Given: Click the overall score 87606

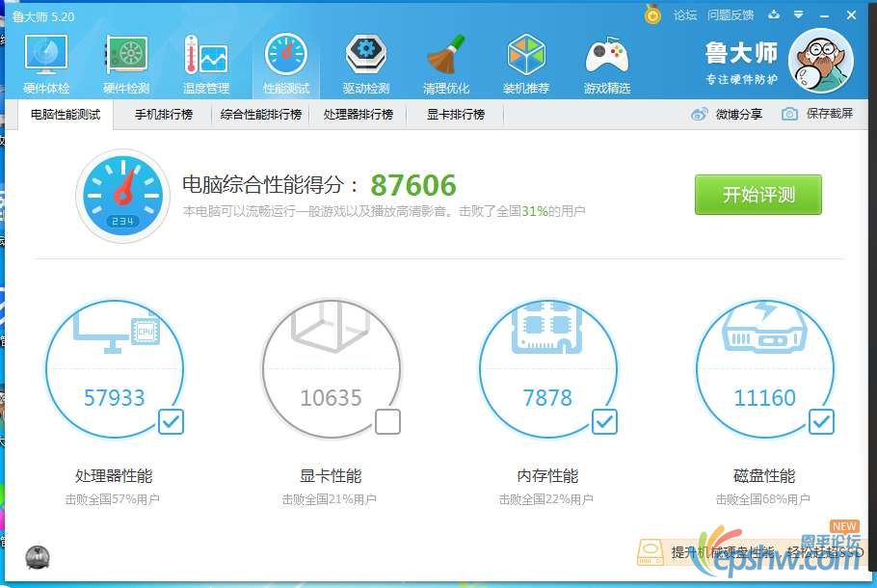Looking at the screenshot, I should coord(413,185).
